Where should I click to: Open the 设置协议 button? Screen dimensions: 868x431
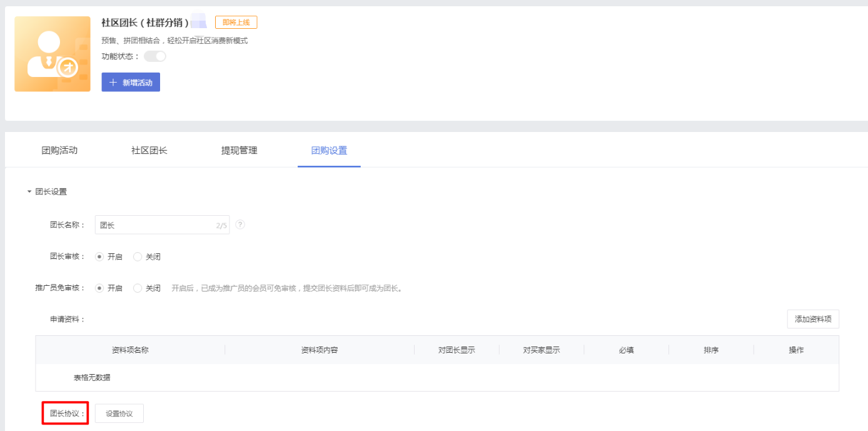pos(119,413)
